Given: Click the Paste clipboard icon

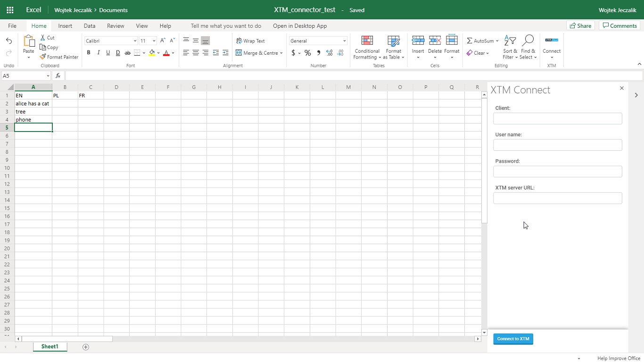Looking at the screenshot, I should (x=29, y=41).
